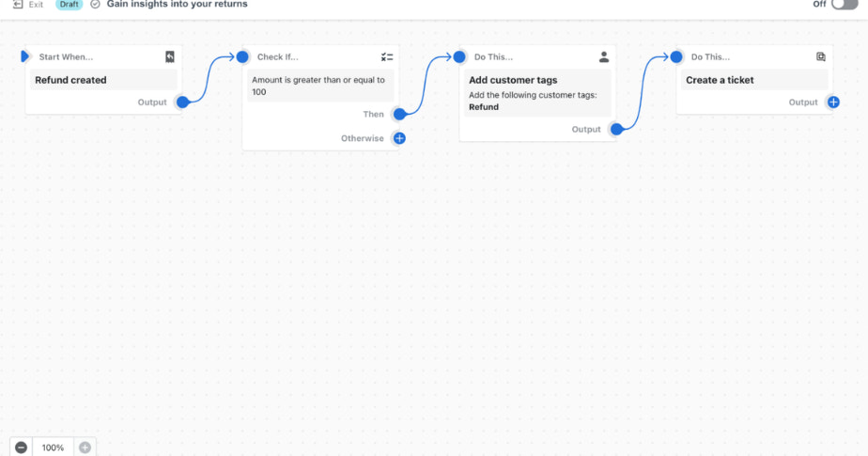Image resolution: width=868 pixels, height=456 pixels.
Task: Click the Refund created Output connector dot
Action: [182, 102]
